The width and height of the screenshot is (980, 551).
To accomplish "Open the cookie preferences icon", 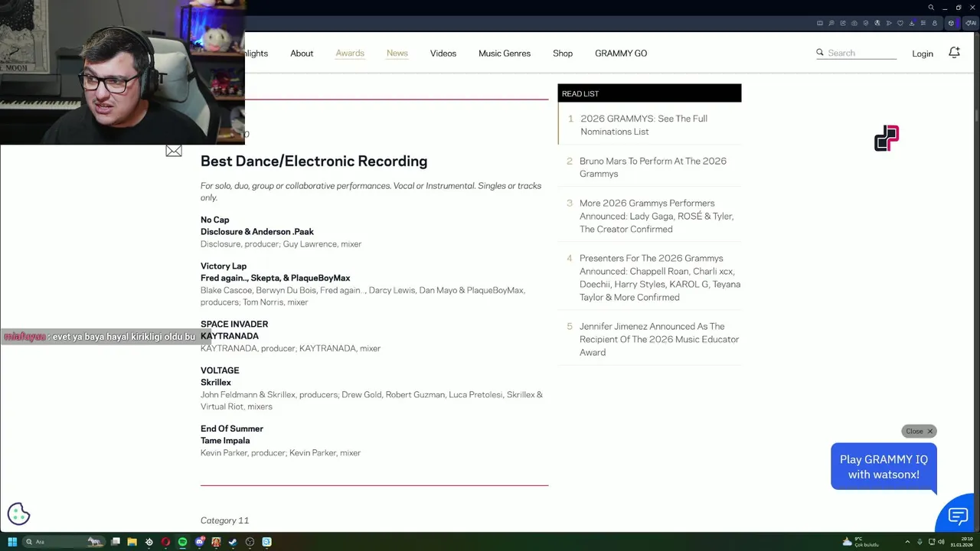I will [18, 514].
